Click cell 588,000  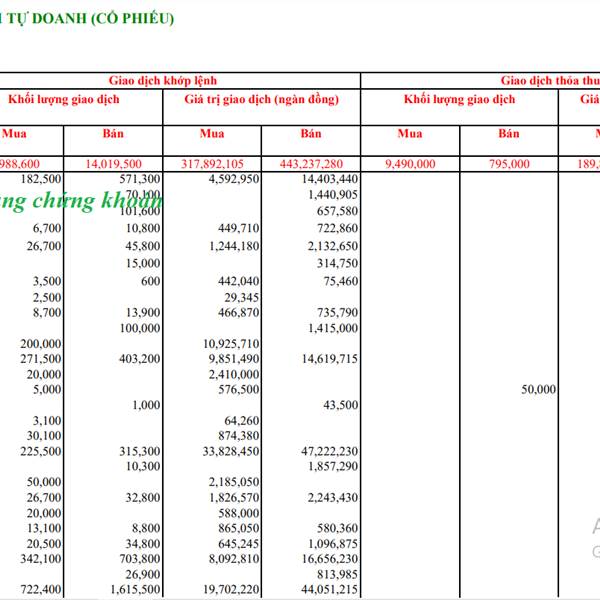[239, 513]
